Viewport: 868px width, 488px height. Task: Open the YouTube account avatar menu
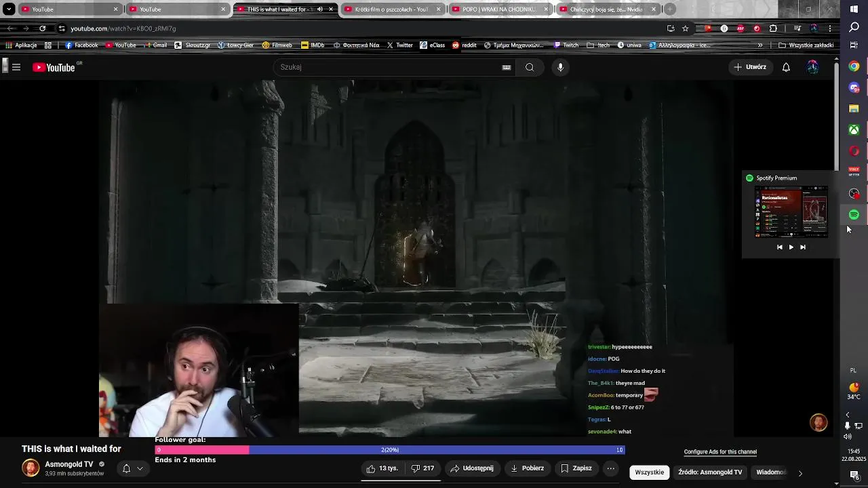[812, 67]
